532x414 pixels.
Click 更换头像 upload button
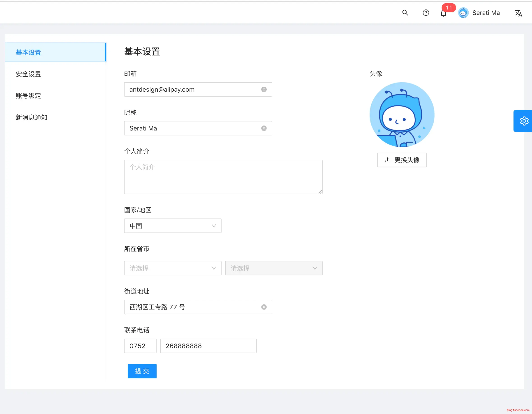402,160
